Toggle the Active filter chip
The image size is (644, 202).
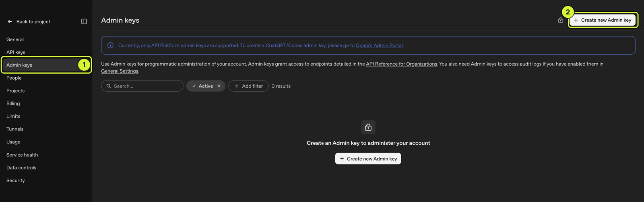206,86
